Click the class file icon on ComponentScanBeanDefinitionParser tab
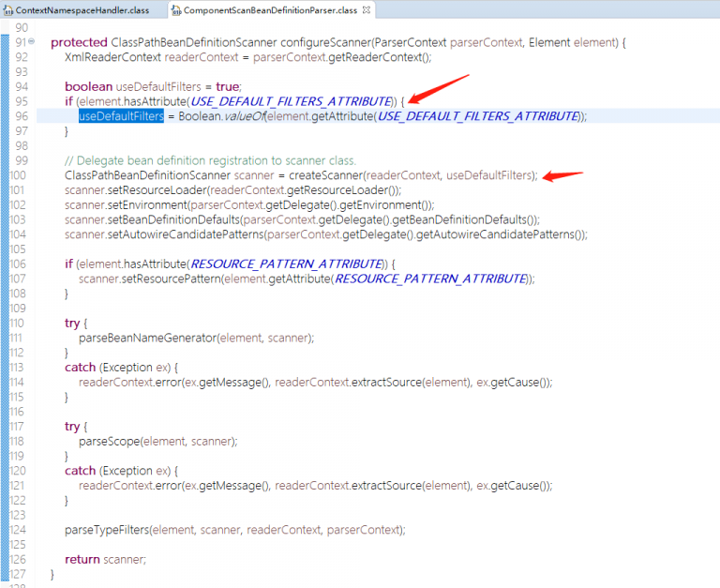 (x=175, y=10)
